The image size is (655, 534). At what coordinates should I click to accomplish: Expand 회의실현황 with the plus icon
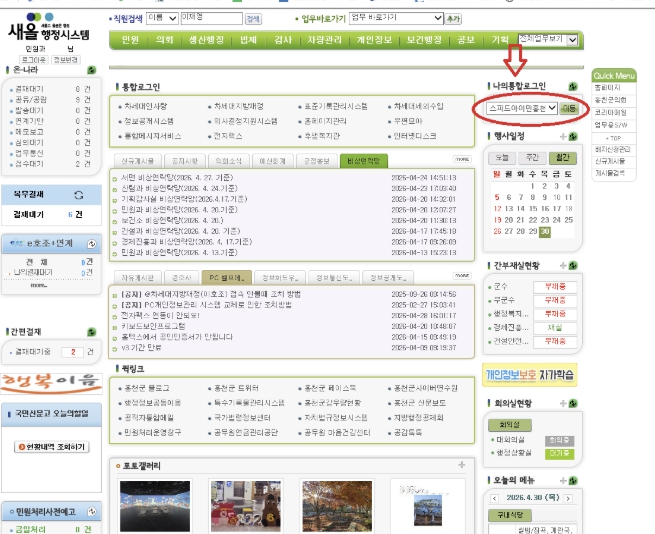[563, 403]
